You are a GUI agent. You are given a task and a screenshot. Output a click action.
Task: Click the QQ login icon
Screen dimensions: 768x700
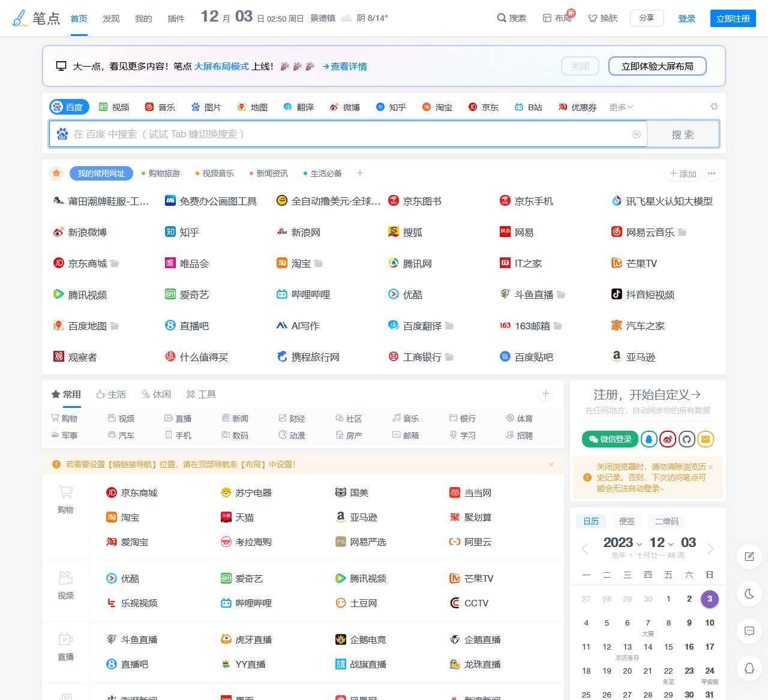click(x=649, y=439)
